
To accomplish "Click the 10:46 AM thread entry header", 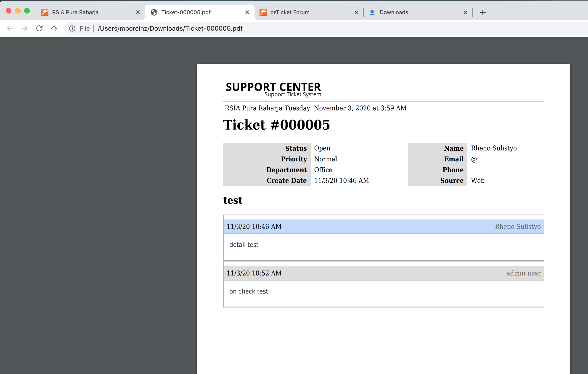I will point(383,226).
